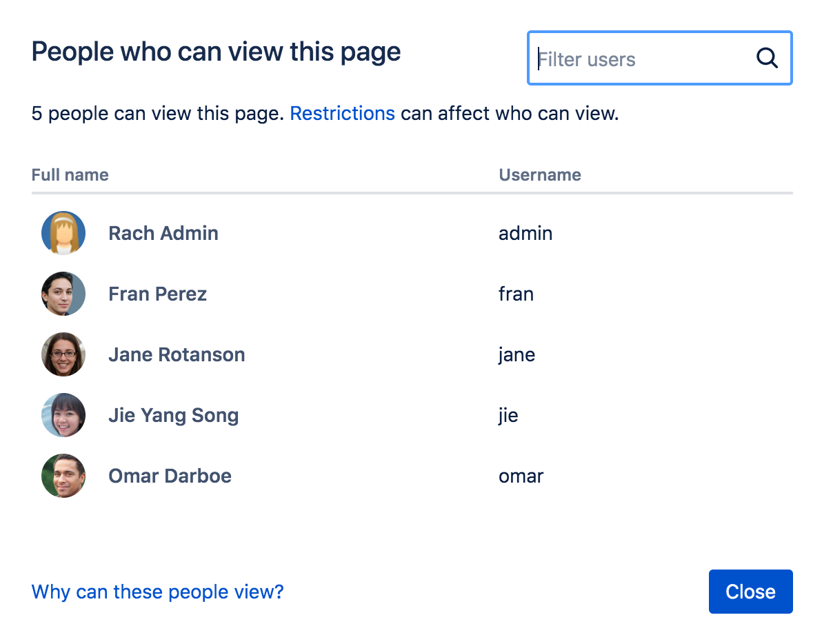The width and height of the screenshot is (822, 644).
Task: Open Omar Darboe's name link
Action: coord(170,476)
